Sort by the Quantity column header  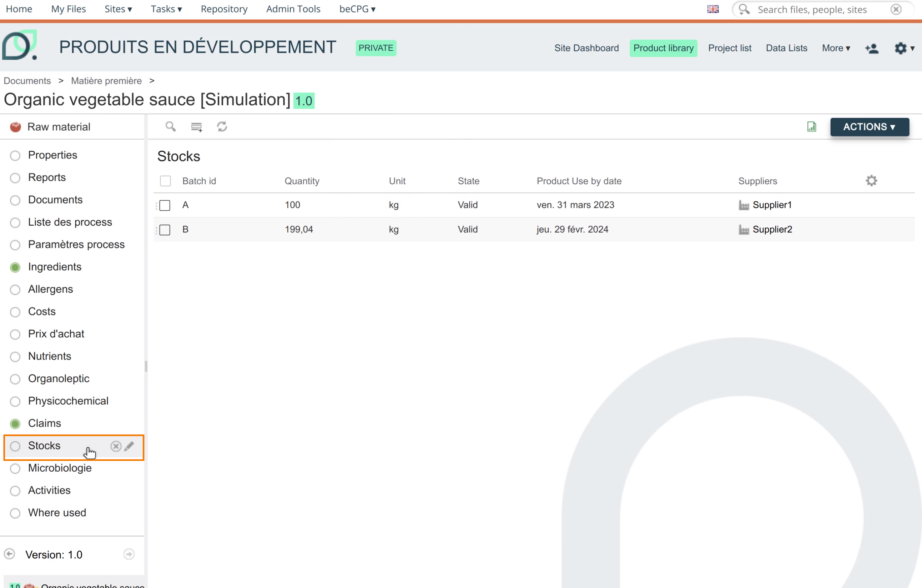(302, 181)
